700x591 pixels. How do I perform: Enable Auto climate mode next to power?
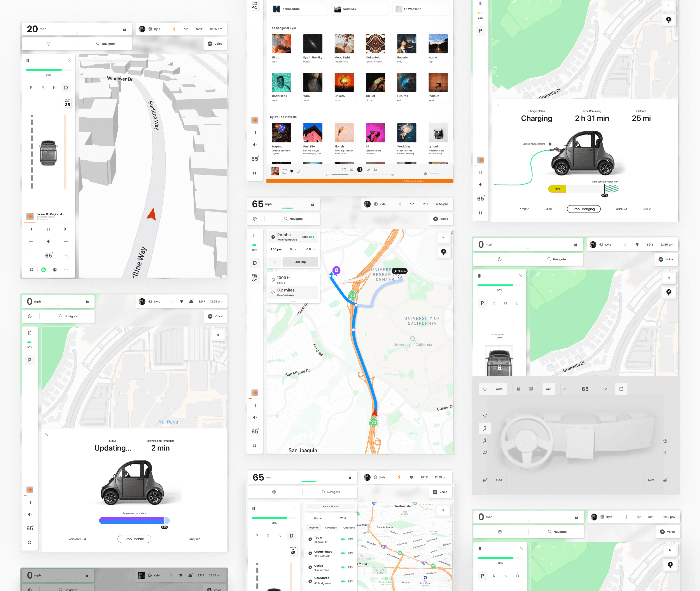click(x=499, y=389)
